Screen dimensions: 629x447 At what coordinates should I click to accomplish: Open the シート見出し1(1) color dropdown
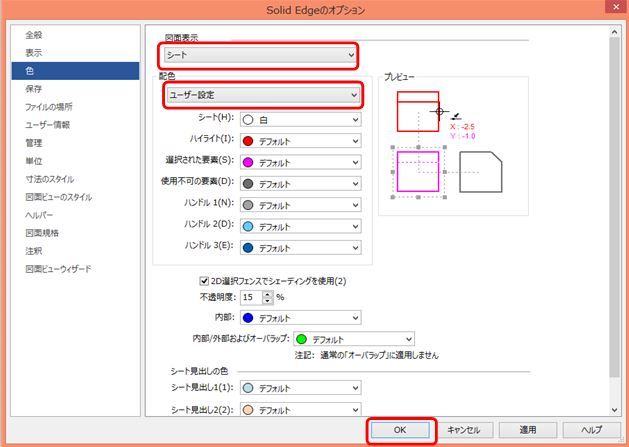[x=300, y=388]
